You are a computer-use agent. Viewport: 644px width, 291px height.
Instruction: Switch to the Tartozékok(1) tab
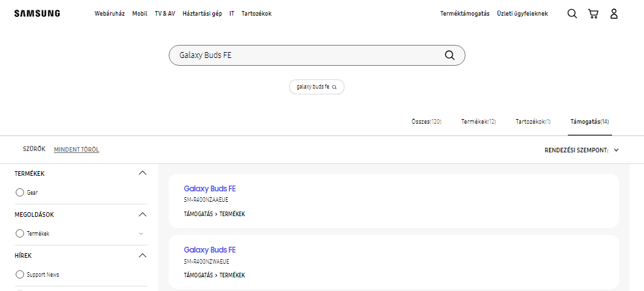point(533,122)
